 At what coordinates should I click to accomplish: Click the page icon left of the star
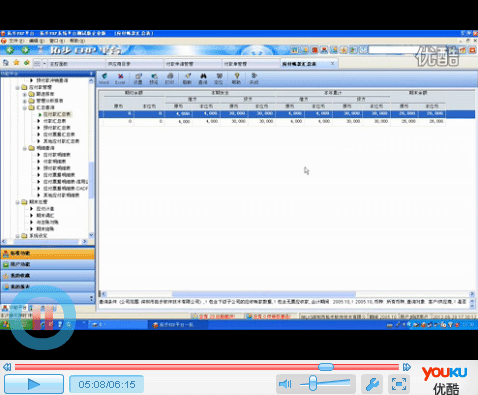[6, 63]
